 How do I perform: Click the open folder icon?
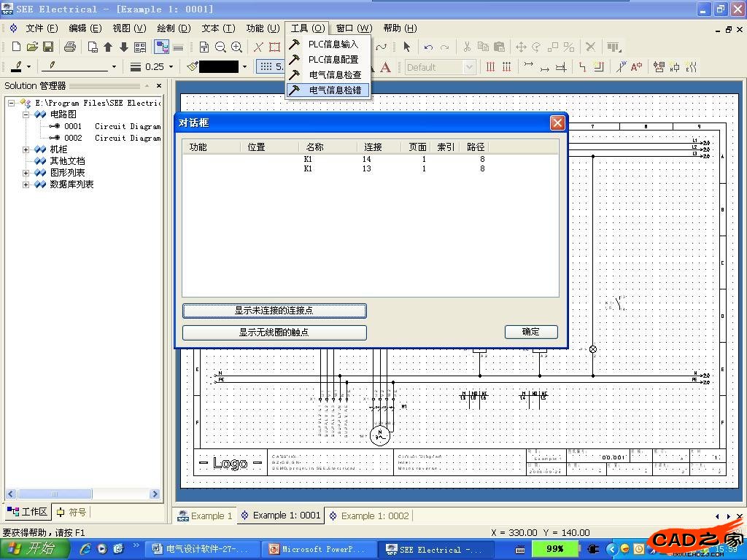pyautogui.click(x=32, y=47)
